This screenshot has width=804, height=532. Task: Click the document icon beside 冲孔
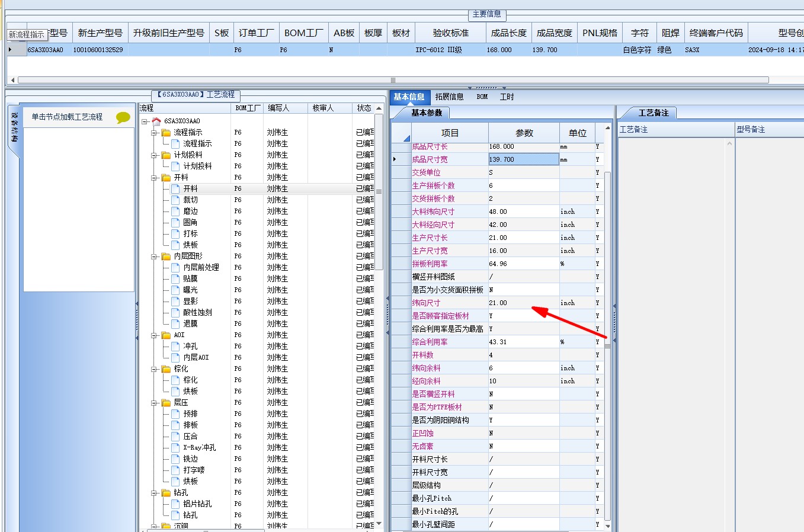click(x=175, y=346)
